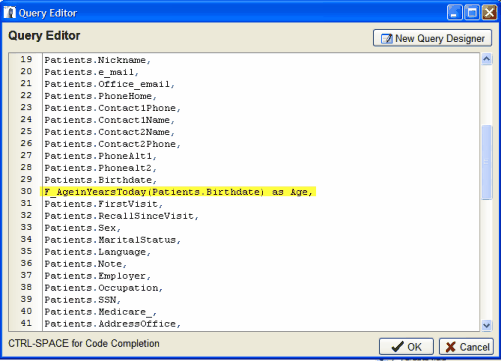Click the Patients.Contact1Phone line
Viewport: 501px width, 361px height.
pyautogui.click(x=112, y=108)
